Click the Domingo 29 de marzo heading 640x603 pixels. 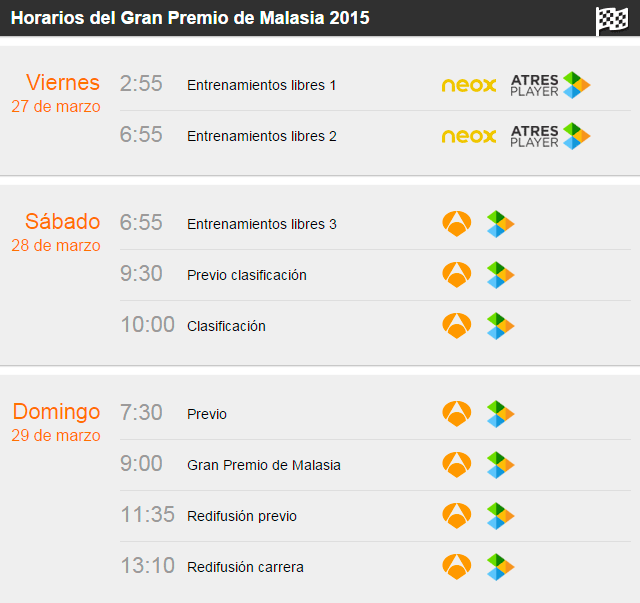coord(56,423)
